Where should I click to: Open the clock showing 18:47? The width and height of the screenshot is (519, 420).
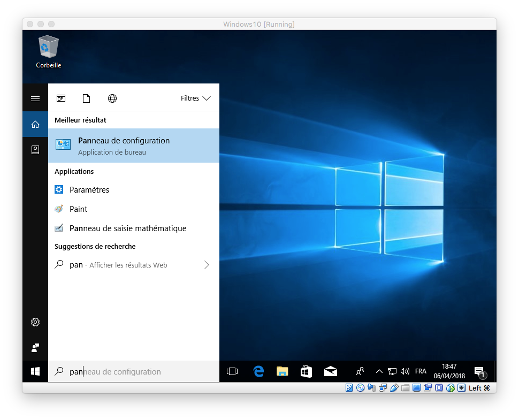449,371
